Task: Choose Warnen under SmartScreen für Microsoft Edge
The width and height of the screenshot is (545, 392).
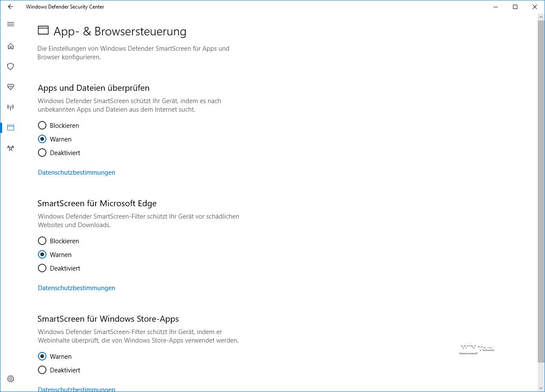Action: (x=42, y=255)
